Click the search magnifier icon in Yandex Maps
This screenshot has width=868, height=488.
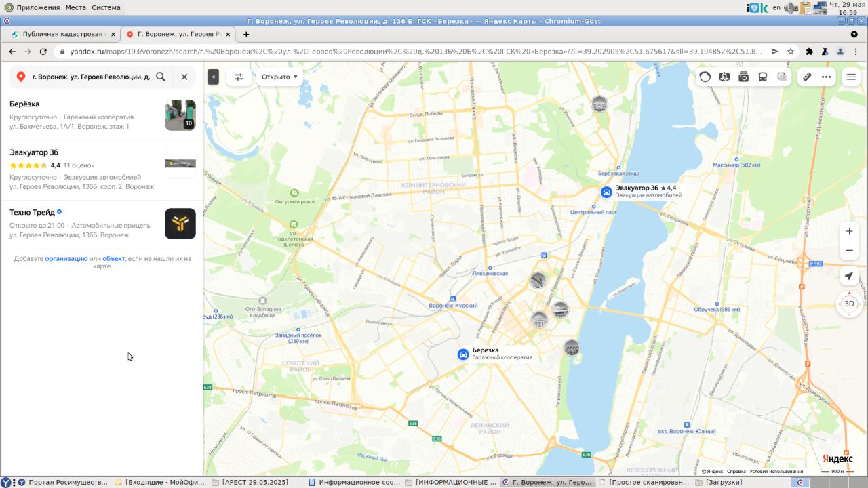161,77
